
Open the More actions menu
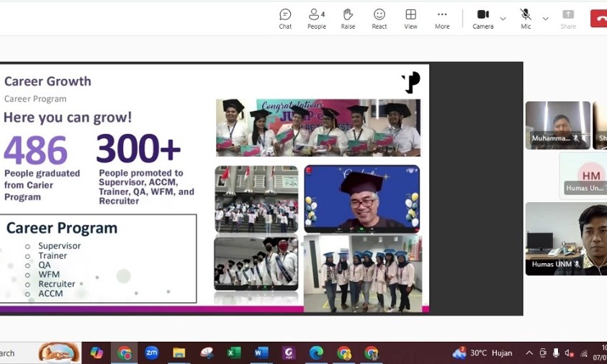click(x=442, y=19)
